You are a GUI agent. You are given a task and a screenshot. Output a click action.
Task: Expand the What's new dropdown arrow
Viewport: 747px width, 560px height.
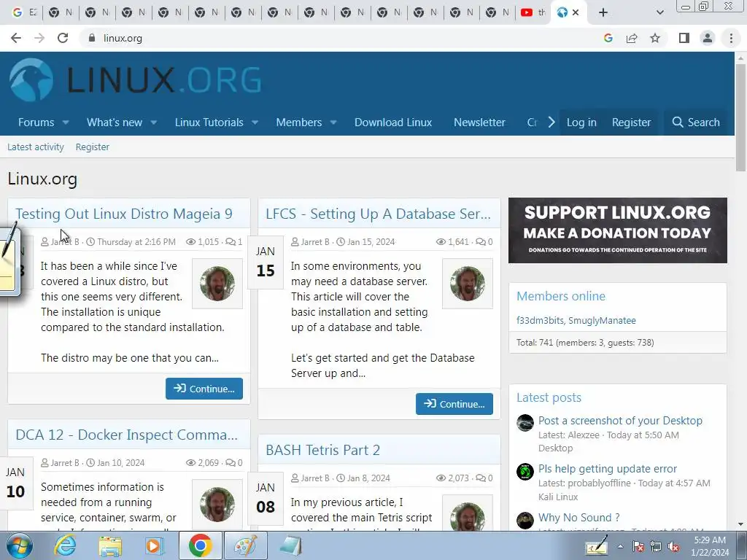153,122
